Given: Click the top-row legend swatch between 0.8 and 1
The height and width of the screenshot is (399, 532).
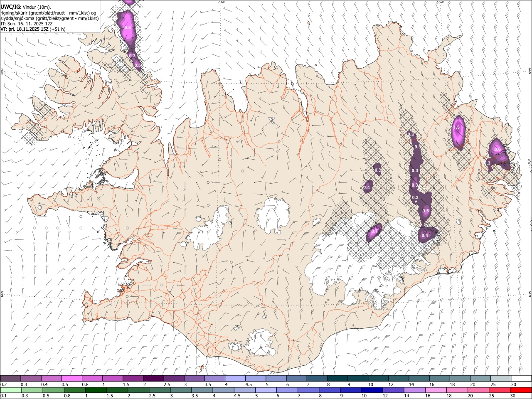Looking at the screenshot, I should tap(92, 378).
